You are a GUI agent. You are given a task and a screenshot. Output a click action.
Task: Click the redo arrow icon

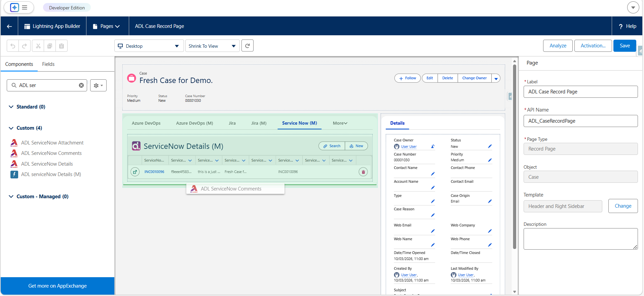pos(25,46)
